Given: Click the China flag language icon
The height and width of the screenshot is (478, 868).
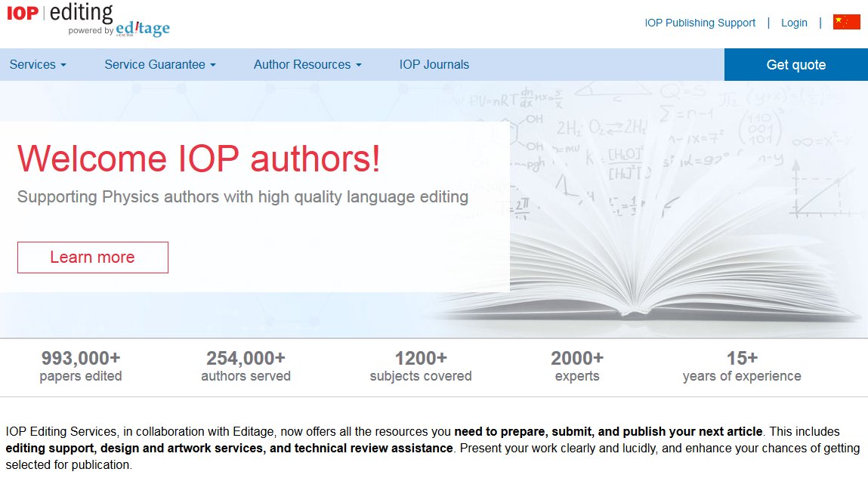Looking at the screenshot, I should point(846,22).
